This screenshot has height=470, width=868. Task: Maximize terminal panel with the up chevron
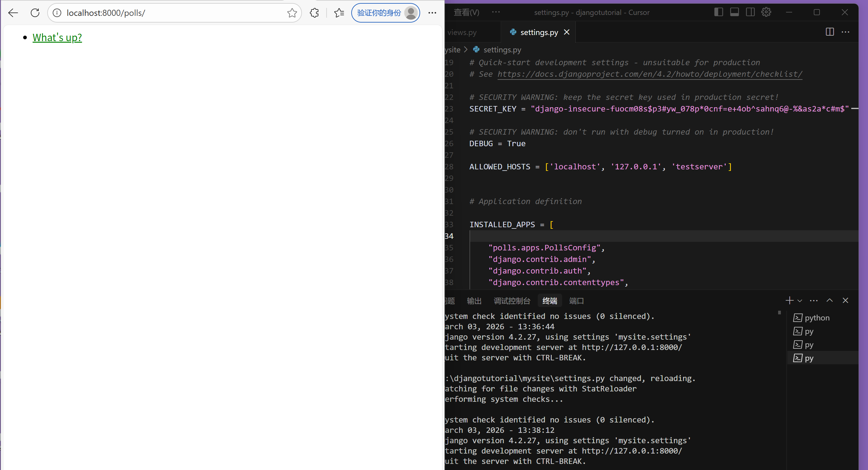(x=830, y=300)
